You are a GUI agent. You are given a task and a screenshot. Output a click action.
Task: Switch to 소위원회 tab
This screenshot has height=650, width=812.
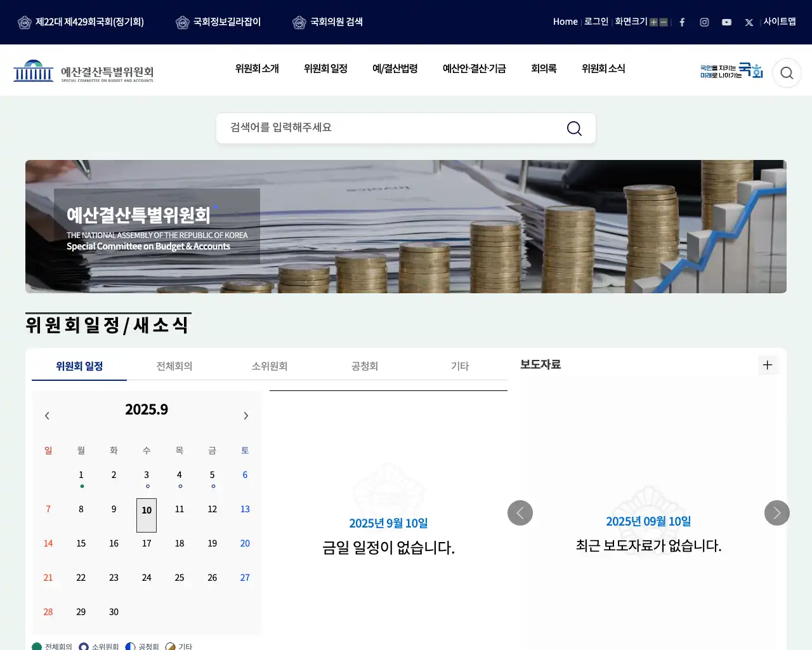click(x=270, y=366)
